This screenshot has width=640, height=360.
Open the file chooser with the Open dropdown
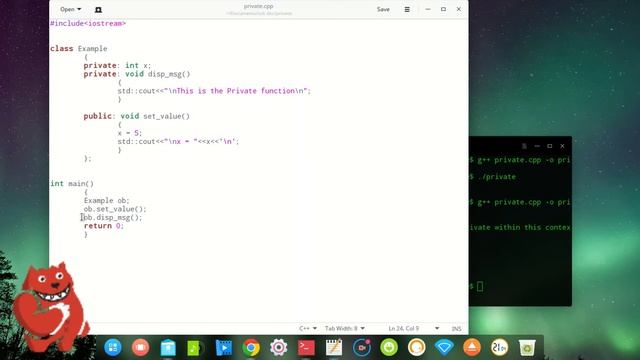[70, 9]
